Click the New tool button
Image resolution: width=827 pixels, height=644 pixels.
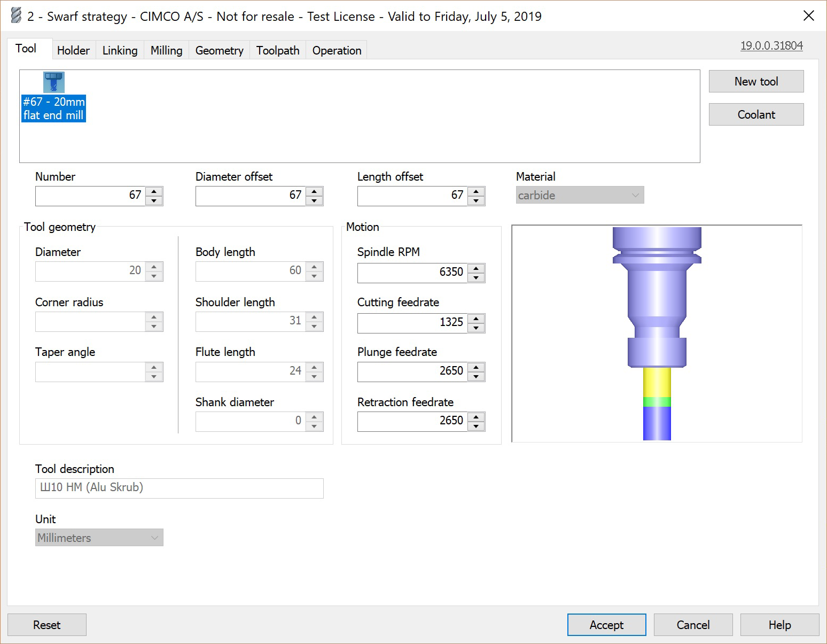[756, 81]
